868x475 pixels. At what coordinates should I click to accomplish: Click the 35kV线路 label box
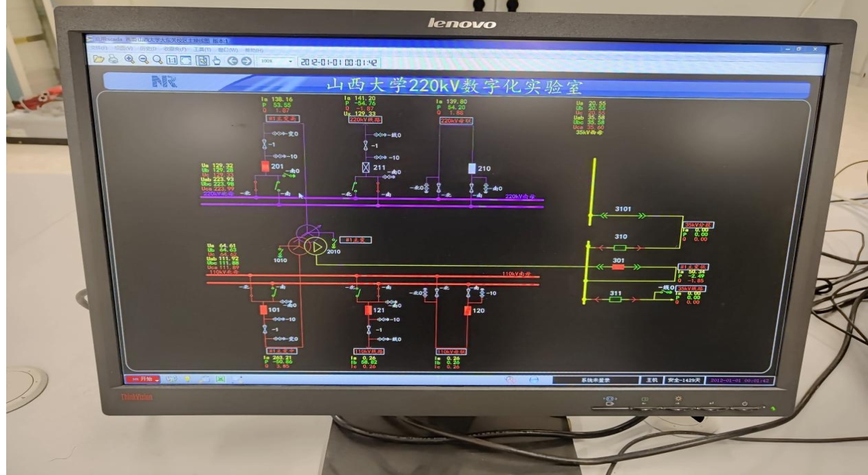(x=692, y=288)
